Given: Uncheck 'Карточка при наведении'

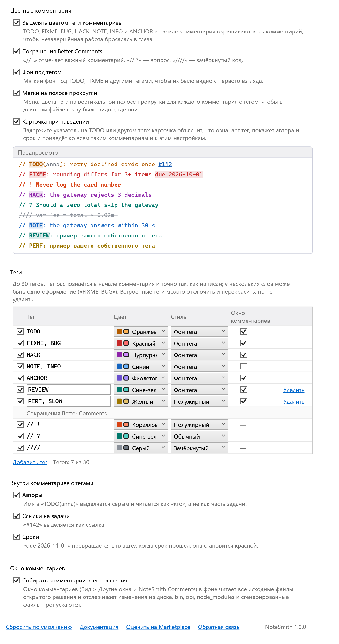Looking at the screenshot, I should pyautogui.click(x=16, y=121).
